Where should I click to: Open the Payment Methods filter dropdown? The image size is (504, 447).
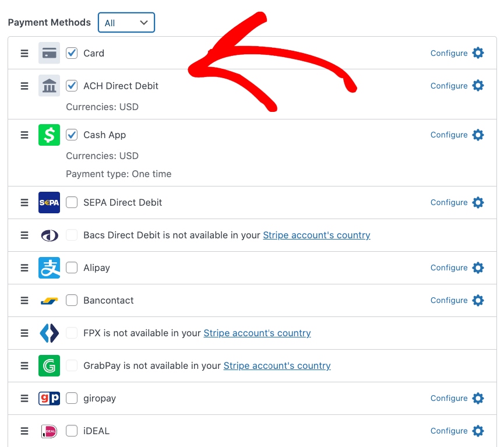tap(126, 23)
